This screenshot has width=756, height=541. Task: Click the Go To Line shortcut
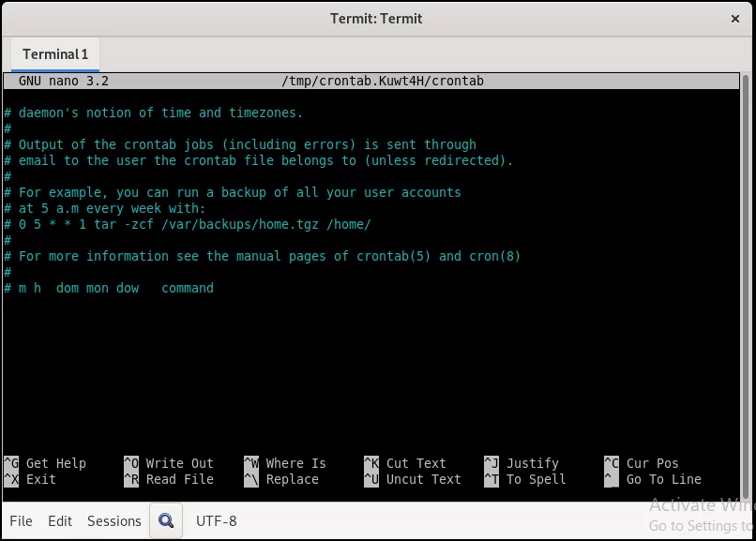click(653, 479)
